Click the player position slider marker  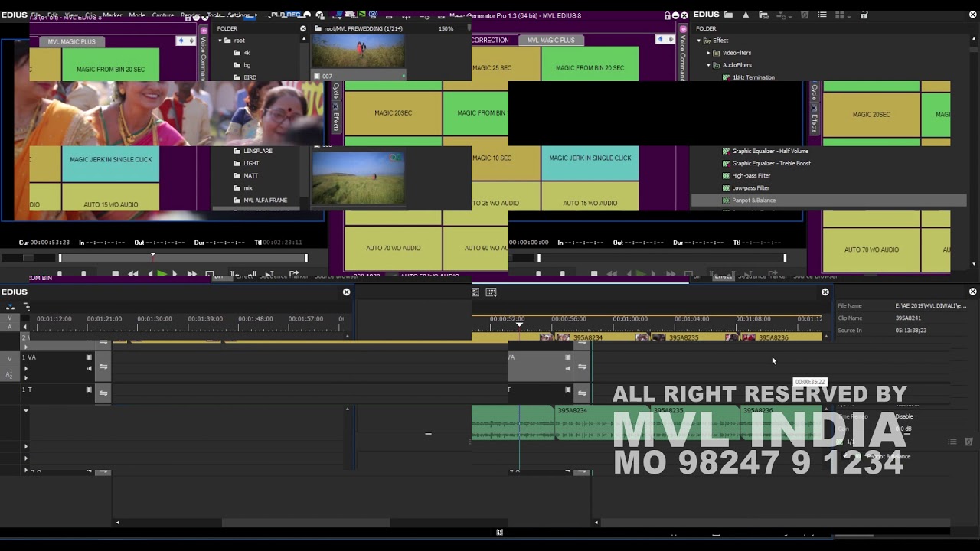click(152, 256)
